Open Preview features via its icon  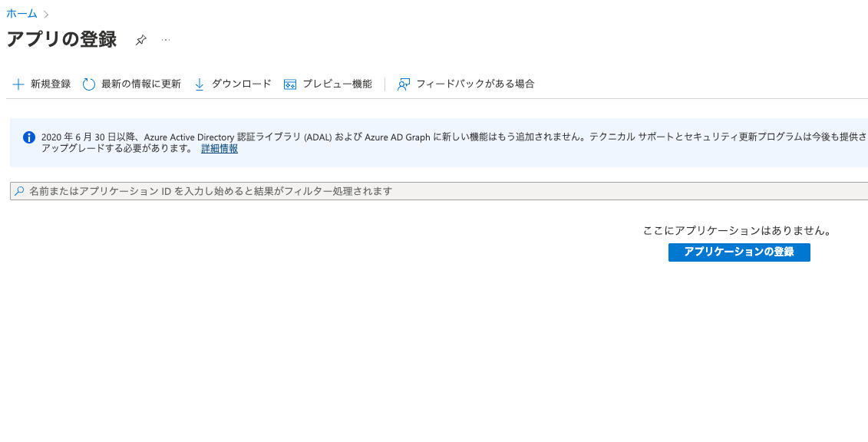point(290,84)
